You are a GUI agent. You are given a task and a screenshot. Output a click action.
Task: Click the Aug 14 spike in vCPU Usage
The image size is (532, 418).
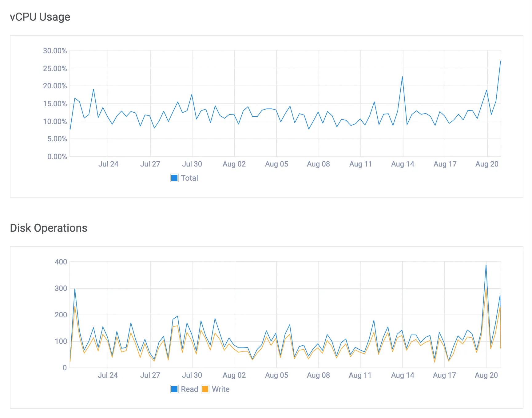[402, 77]
